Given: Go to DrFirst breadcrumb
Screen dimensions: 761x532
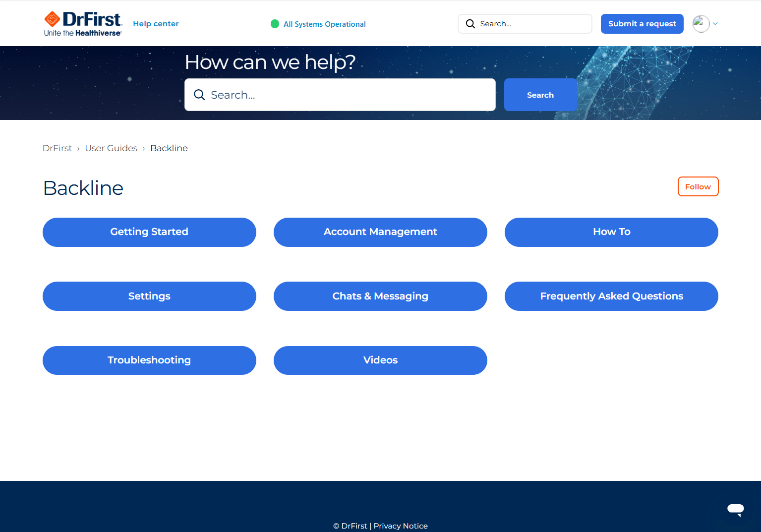Looking at the screenshot, I should point(58,148).
